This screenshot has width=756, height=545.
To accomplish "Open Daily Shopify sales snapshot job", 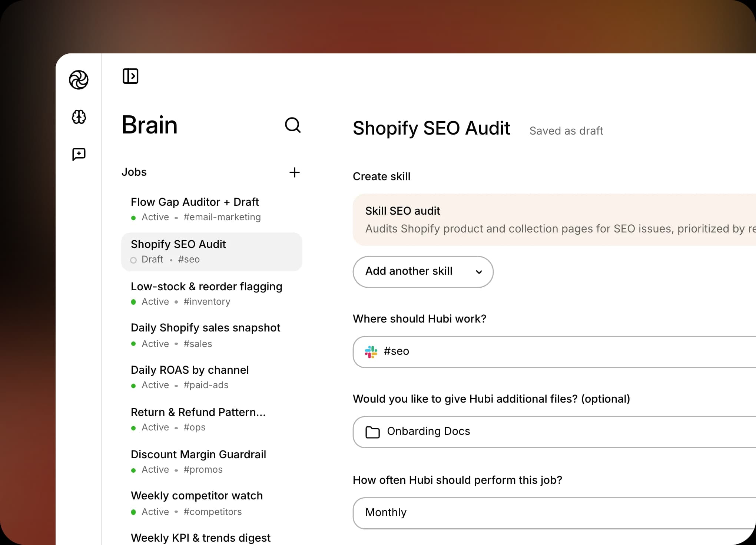I will coord(212,336).
